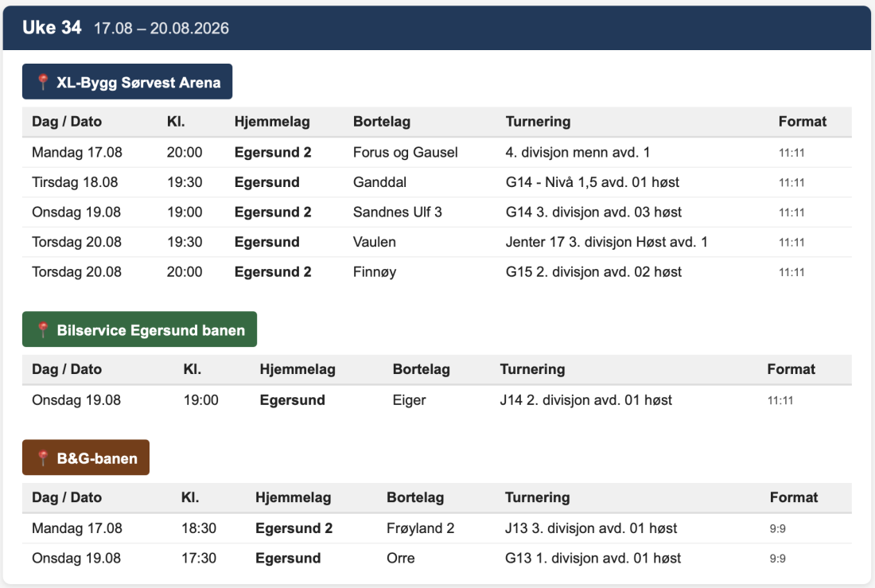Image resolution: width=875 pixels, height=588 pixels.
Task: Open the 4. divisjon menn avd. 1 tournament
Action: pyautogui.click(x=577, y=153)
